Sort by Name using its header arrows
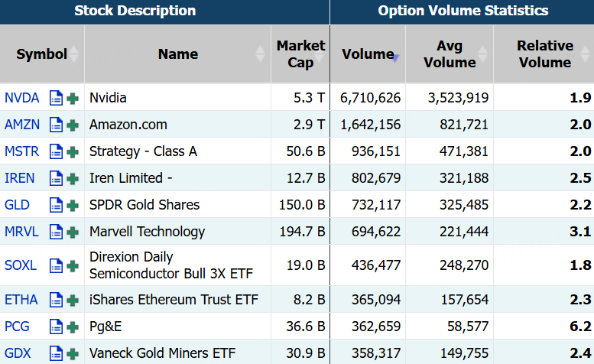 click(x=260, y=54)
